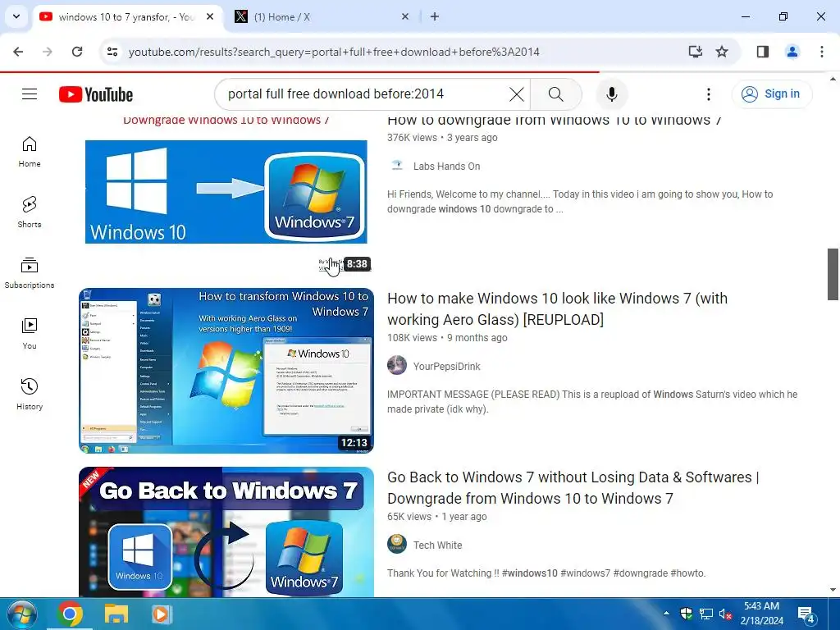Image resolution: width=840 pixels, height=630 pixels.
Task: Open the network tray icon
Action: pyautogui.click(x=706, y=614)
